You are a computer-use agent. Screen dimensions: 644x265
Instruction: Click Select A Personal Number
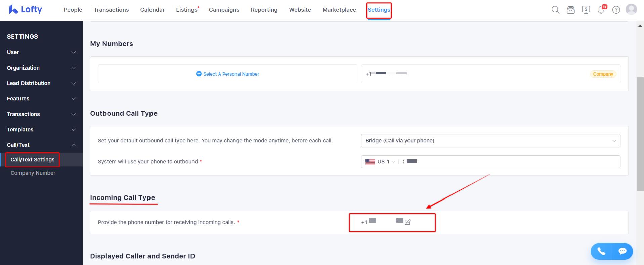point(228,74)
